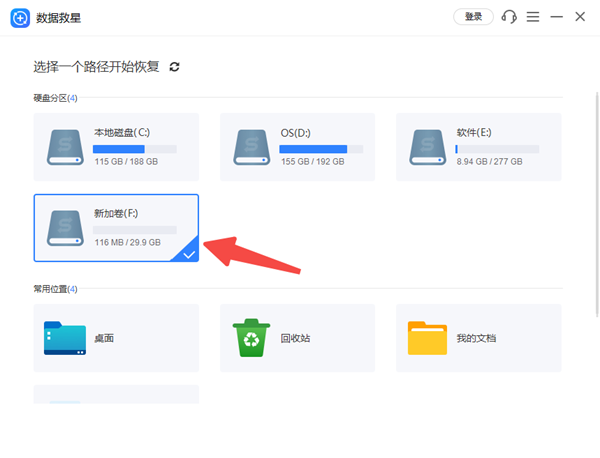Screen dimensions: 600x458
Task: Select the 本地磁盘(C:) drive icon
Action: pos(65,147)
